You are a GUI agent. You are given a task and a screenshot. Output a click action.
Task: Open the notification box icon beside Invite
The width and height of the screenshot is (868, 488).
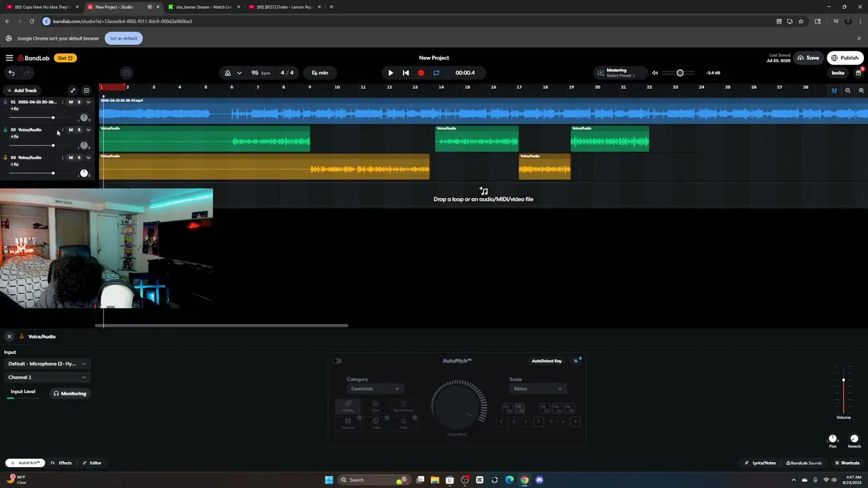859,73
